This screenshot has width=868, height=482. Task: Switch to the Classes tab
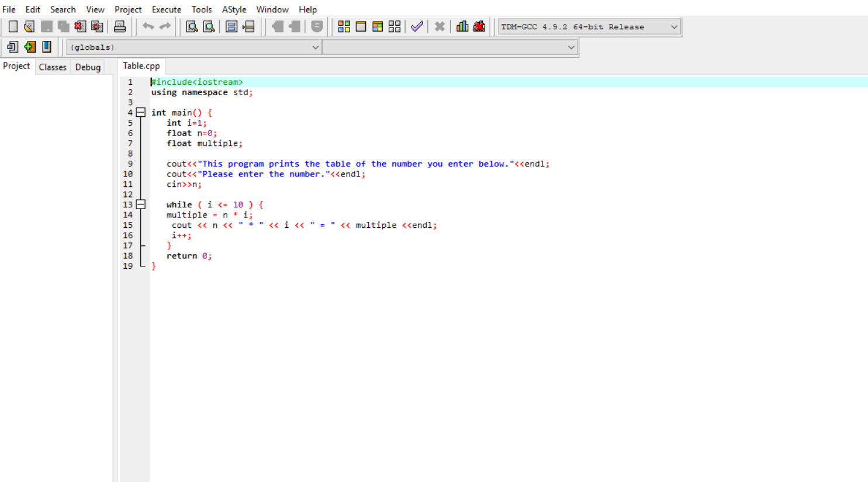coord(53,67)
